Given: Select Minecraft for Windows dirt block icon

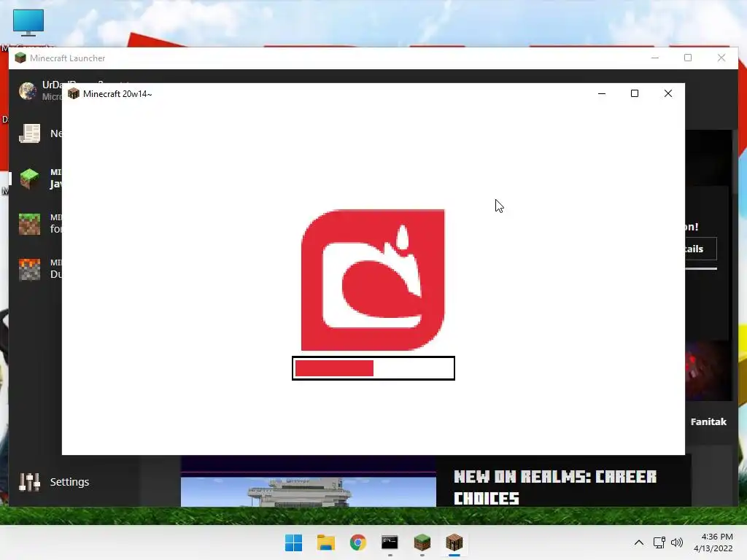Looking at the screenshot, I should (x=29, y=224).
